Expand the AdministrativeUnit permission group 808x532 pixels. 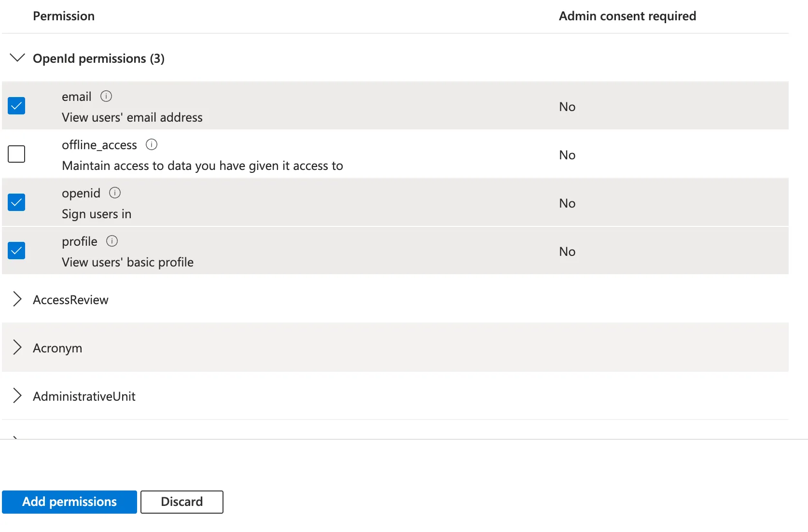17,396
